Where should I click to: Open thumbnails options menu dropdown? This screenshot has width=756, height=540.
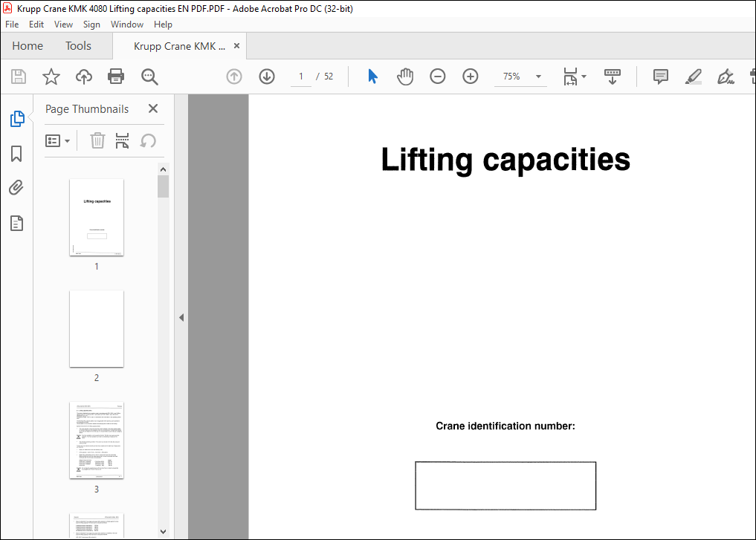[57, 140]
